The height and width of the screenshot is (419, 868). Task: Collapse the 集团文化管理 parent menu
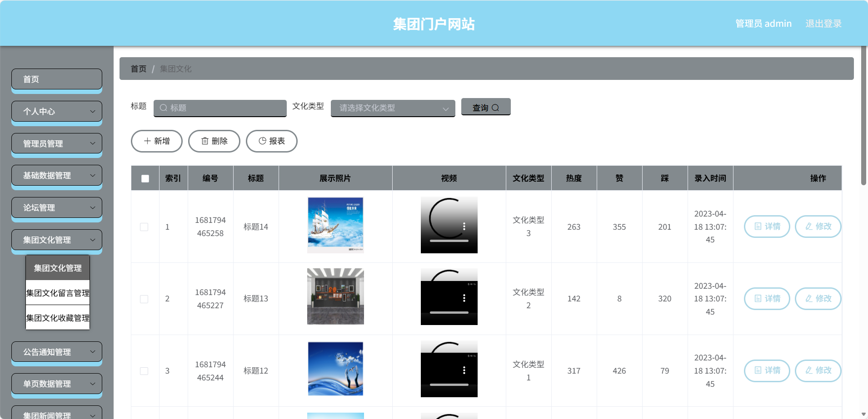(57, 240)
